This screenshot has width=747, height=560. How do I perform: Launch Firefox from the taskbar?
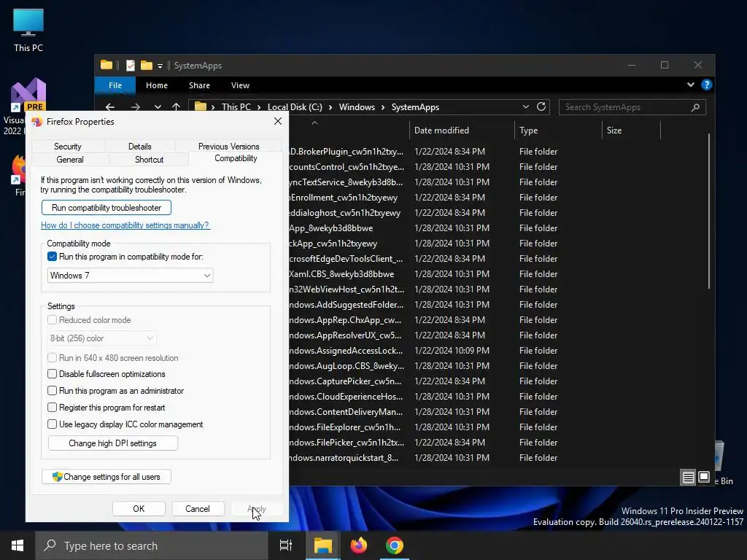click(359, 545)
